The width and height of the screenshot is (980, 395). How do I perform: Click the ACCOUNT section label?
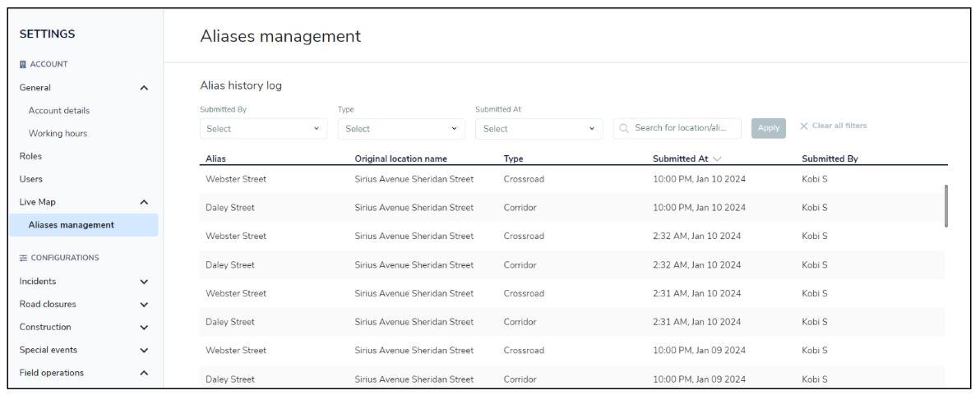[x=49, y=64]
